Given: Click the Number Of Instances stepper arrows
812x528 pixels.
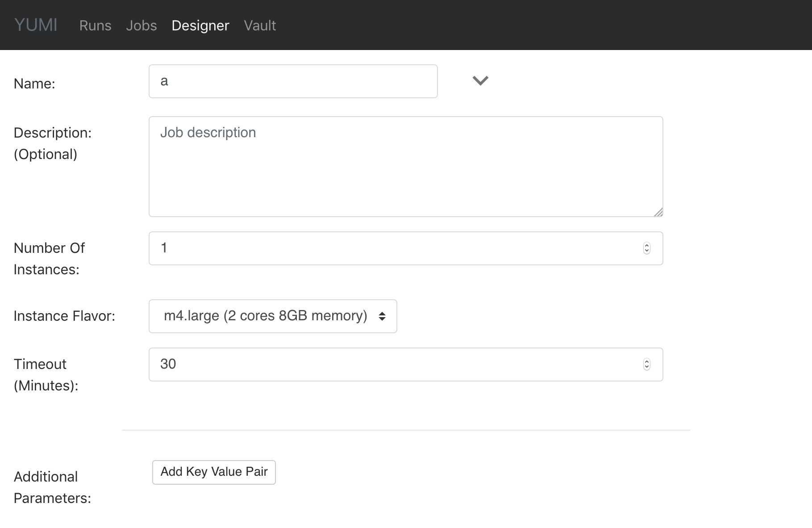Looking at the screenshot, I should point(646,248).
